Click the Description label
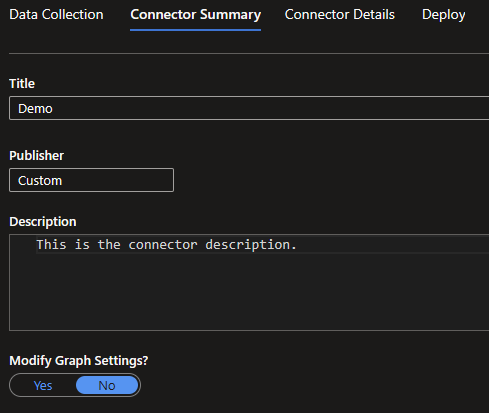This screenshot has height=413, width=489. pyautogui.click(x=43, y=222)
